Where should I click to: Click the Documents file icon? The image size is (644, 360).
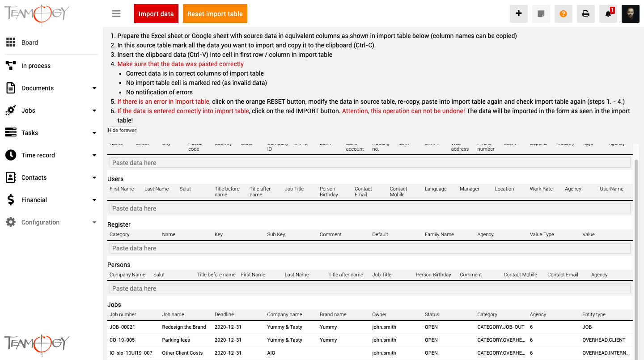point(11,88)
